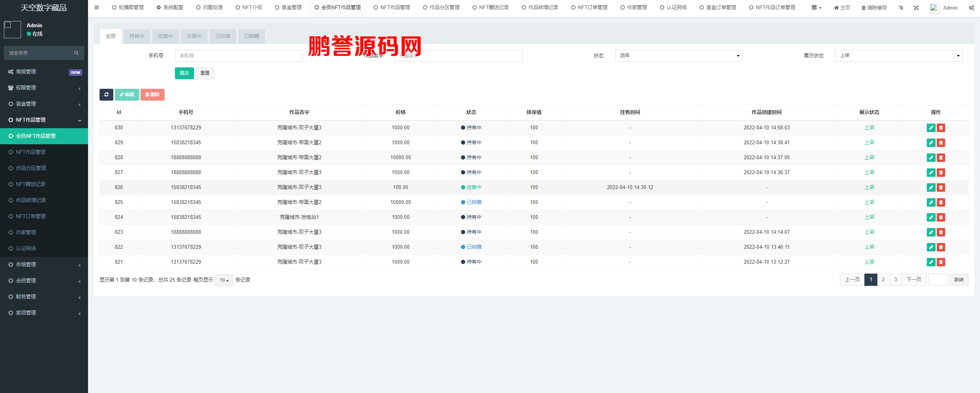Switch to the 全部 filter tab
Screen dimensions: 980x393
[x=111, y=36]
